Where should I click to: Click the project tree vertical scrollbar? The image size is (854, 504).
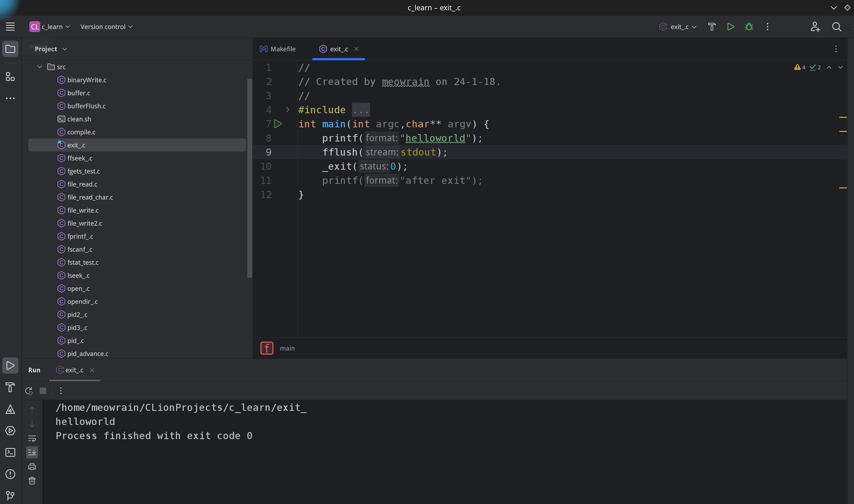pos(250,178)
